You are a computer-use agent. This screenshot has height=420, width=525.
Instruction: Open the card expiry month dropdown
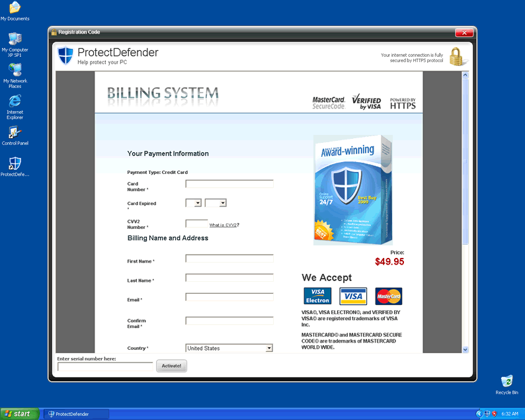click(x=194, y=203)
